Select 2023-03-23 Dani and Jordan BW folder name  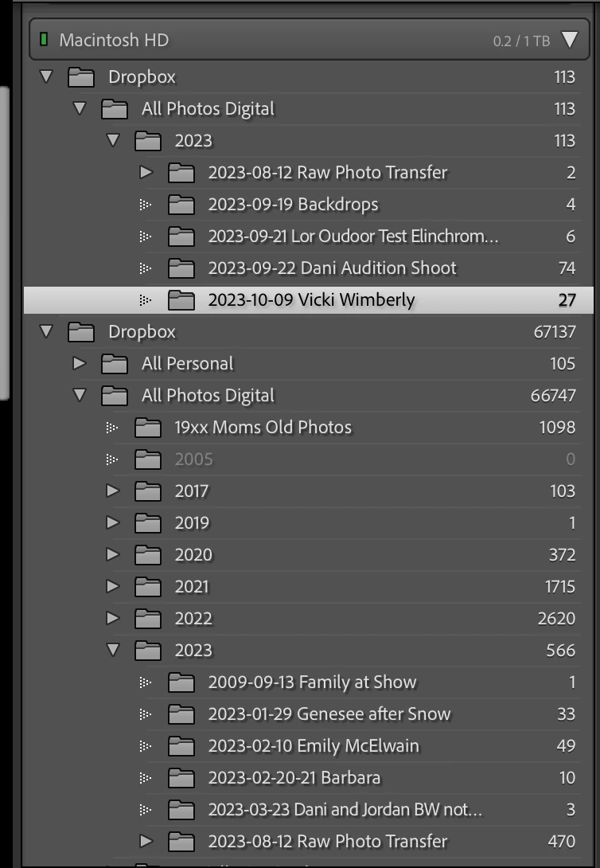point(345,809)
